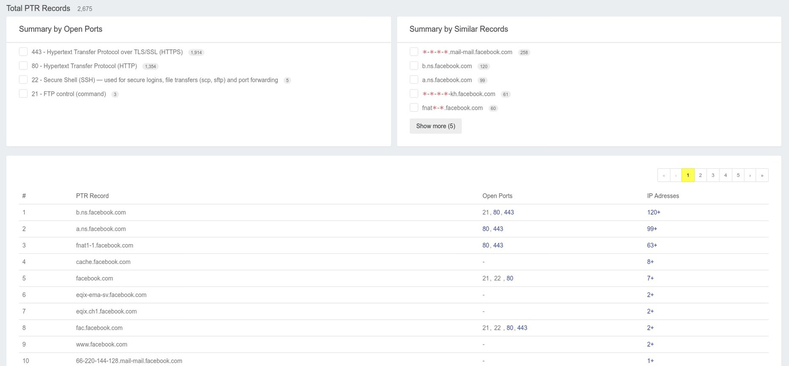789x366 pixels.
Task: Open page 3 of results
Action: click(x=713, y=175)
